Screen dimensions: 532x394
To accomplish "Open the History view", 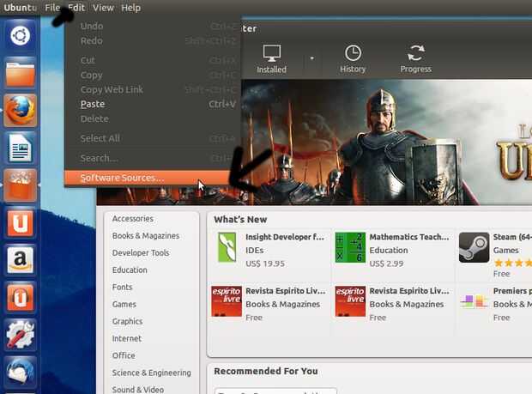I will point(353,58).
